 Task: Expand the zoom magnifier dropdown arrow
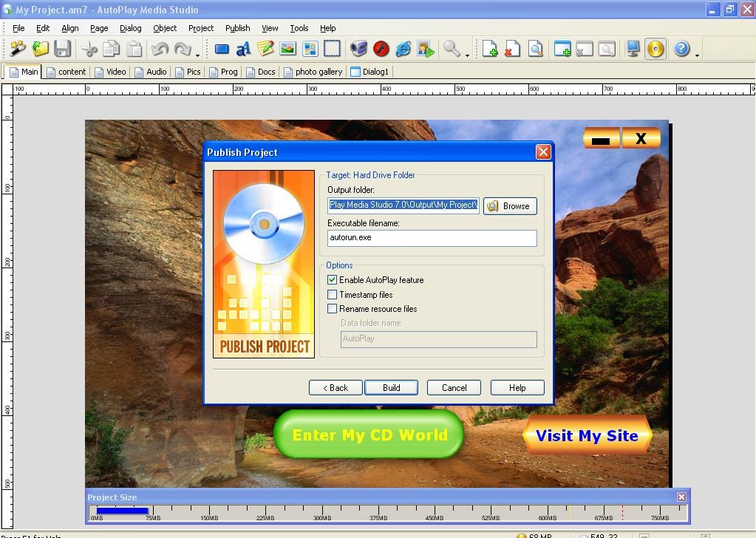click(468, 54)
